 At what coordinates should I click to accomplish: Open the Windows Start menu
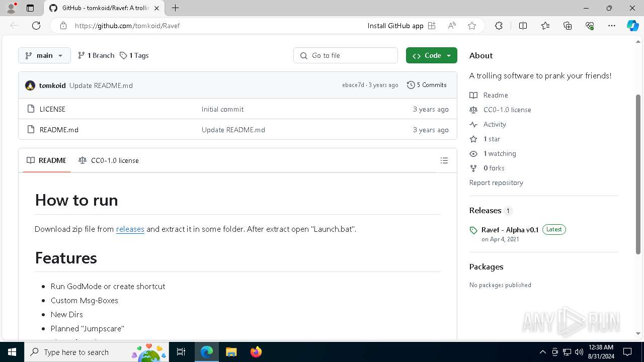[x=12, y=352]
